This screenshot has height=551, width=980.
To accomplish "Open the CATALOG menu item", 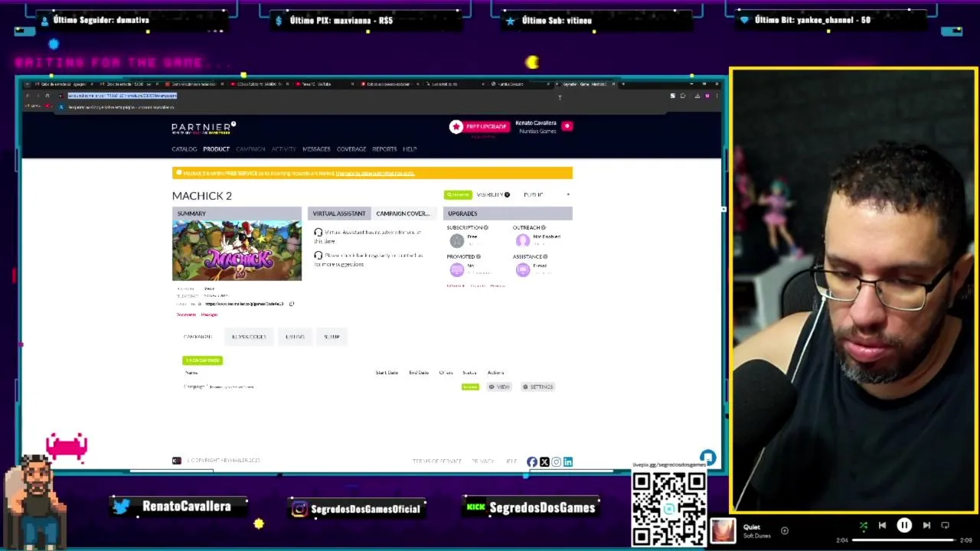I will pyautogui.click(x=185, y=149).
